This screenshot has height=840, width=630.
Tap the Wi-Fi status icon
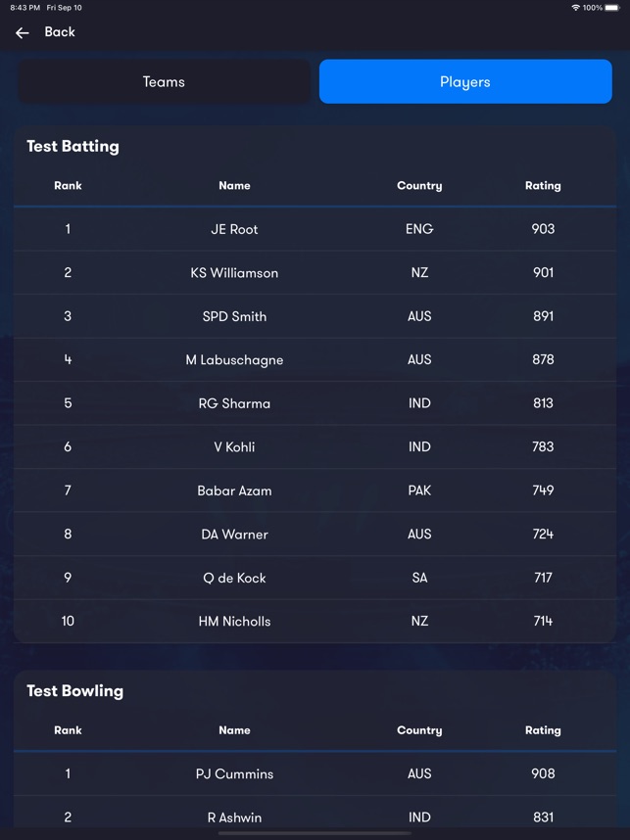pyautogui.click(x=576, y=8)
